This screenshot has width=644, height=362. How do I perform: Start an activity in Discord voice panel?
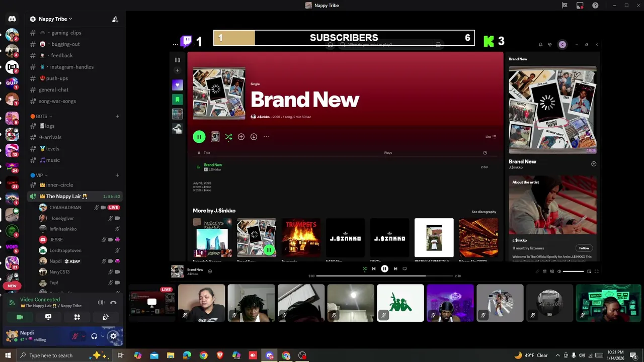coord(77,317)
